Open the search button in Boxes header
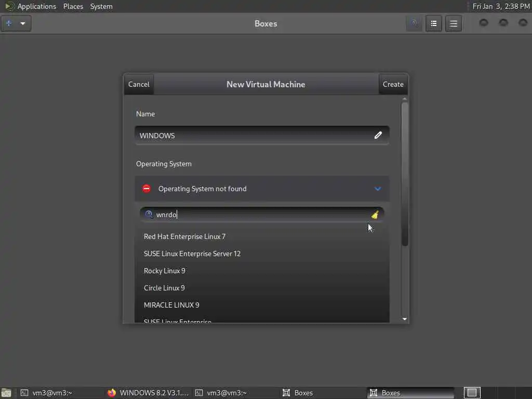The width and height of the screenshot is (532, 399). 414,23
